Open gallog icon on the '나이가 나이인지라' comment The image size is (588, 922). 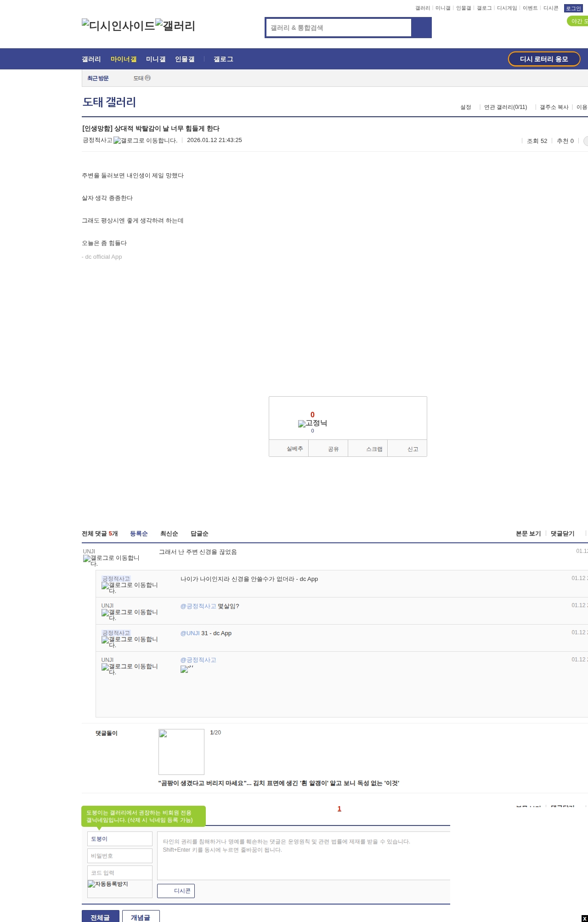tap(130, 587)
